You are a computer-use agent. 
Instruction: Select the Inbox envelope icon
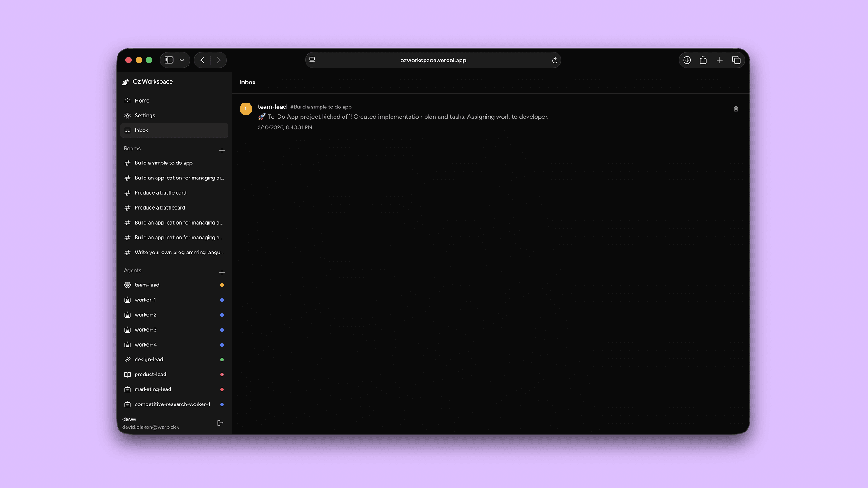pos(127,131)
